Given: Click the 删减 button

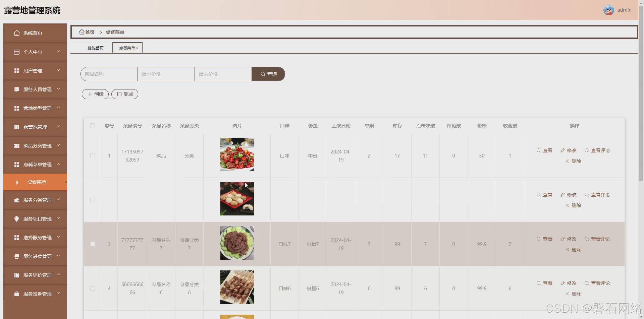Looking at the screenshot, I should click(x=125, y=94).
